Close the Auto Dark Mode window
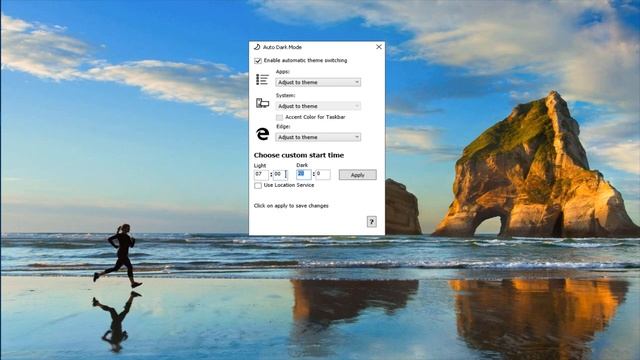The width and height of the screenshot is (640, 360). tap(379, 47)
